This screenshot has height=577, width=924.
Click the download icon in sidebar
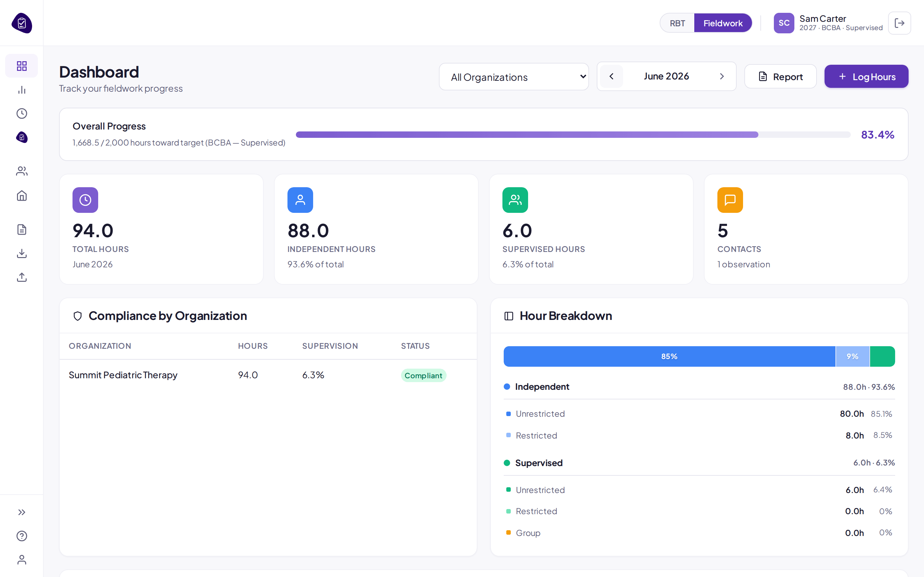pos(22,253)
